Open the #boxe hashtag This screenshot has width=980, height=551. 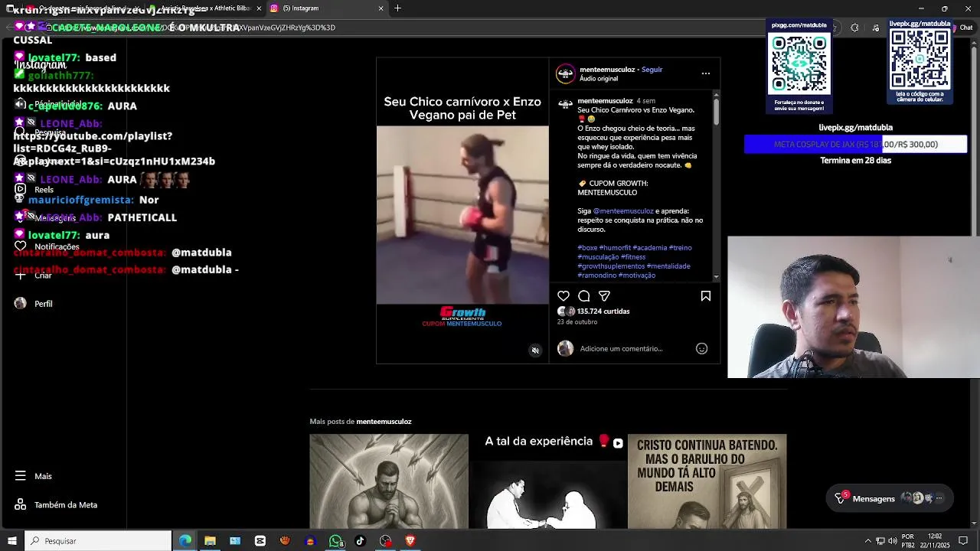587,248
